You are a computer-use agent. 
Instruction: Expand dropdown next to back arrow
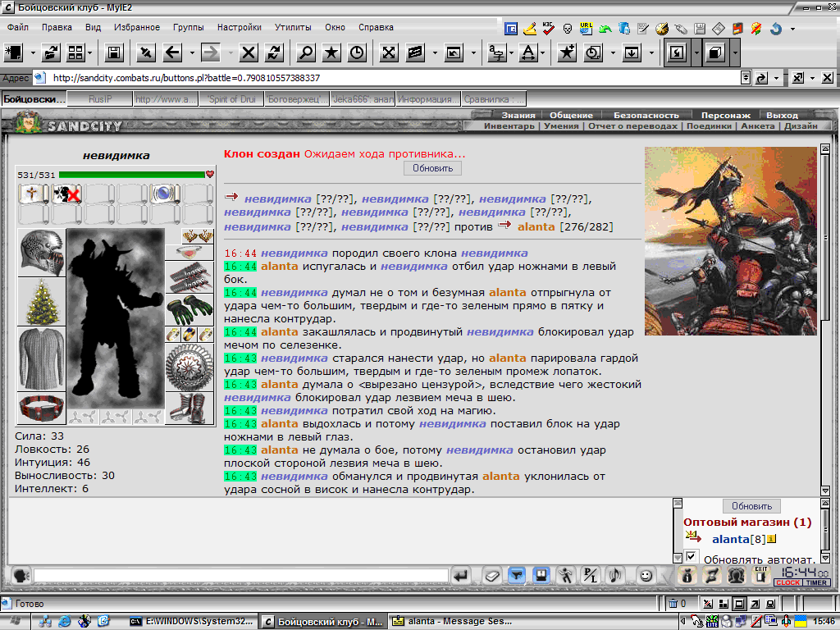tap(192, 53)
